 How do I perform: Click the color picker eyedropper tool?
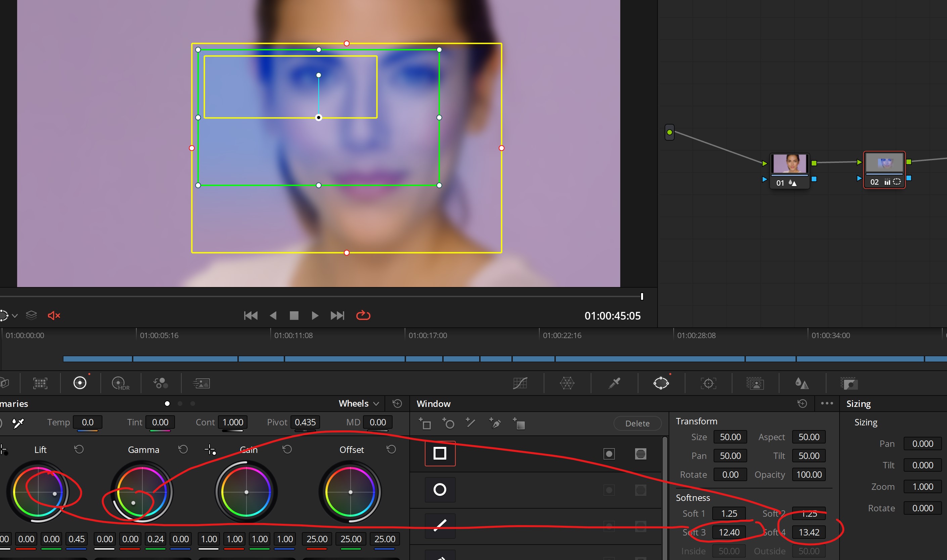coord(615,383)
